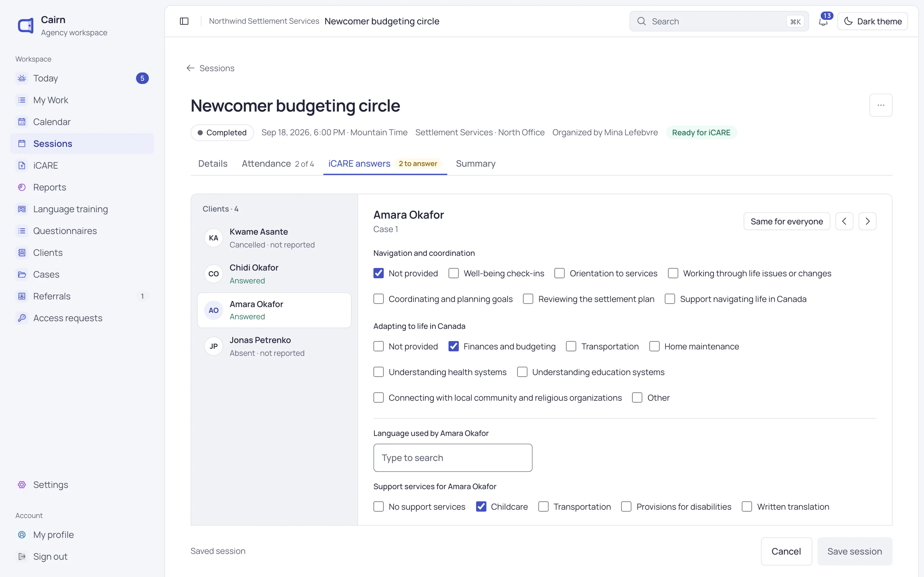Select Jonas Petrenko in client list
This screenshot has width=924, height=577.
pos(274,346)
